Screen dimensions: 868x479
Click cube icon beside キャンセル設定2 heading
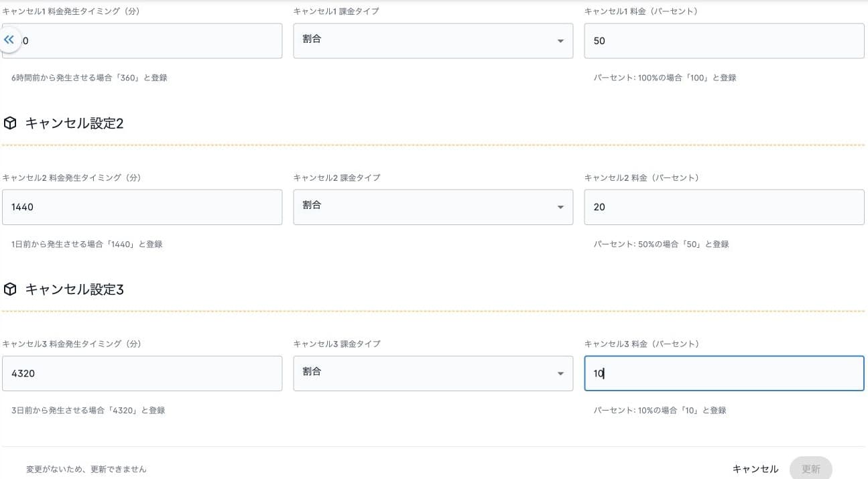(x=10, y=123)
